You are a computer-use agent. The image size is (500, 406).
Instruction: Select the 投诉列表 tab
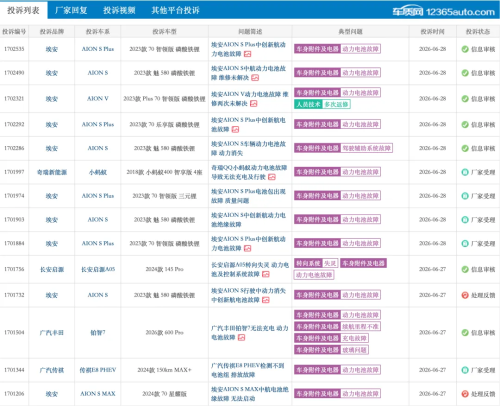point(23,10)
